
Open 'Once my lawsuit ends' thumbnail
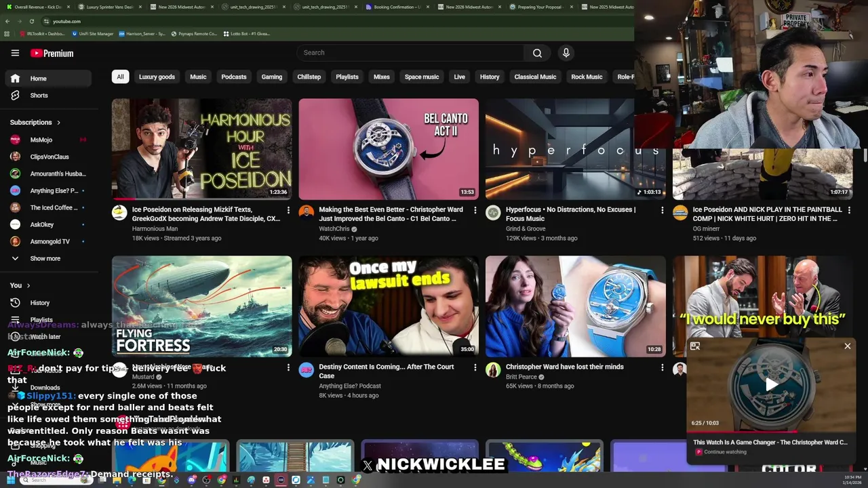point(389,306)
